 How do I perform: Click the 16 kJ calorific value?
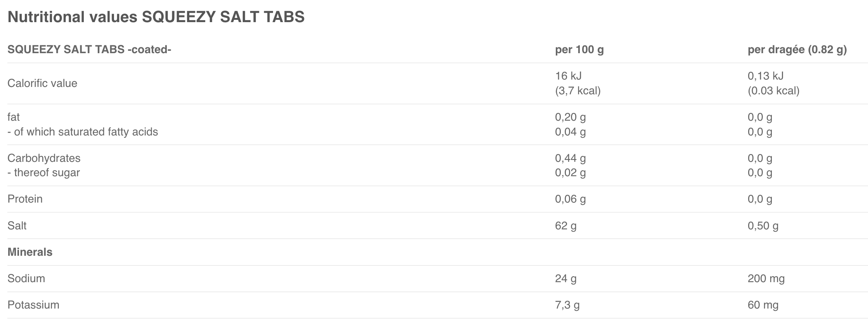tap(568, 76)
